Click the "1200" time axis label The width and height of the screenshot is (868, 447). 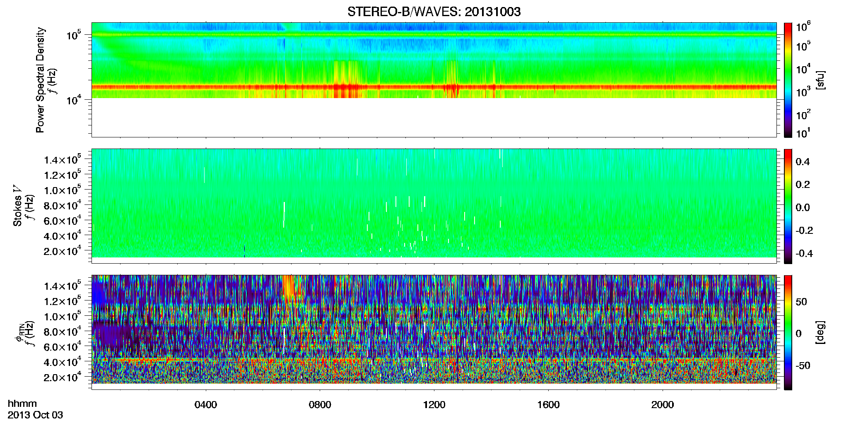[x=434, y=405]
